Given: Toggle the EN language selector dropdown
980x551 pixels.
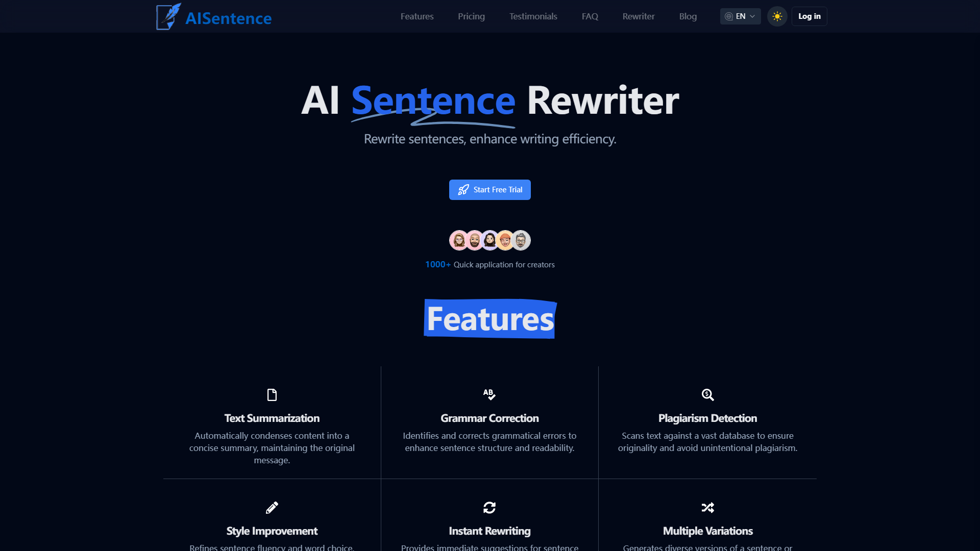Looking at the screenshot, I should 740,16.
